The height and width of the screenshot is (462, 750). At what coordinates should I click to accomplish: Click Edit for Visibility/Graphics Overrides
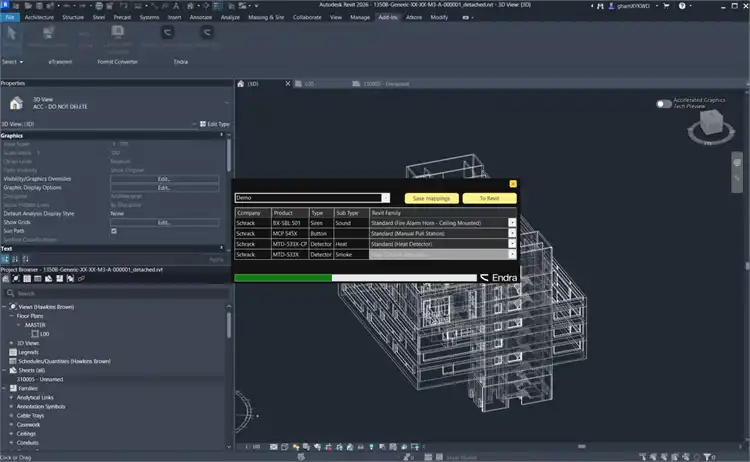165,179
